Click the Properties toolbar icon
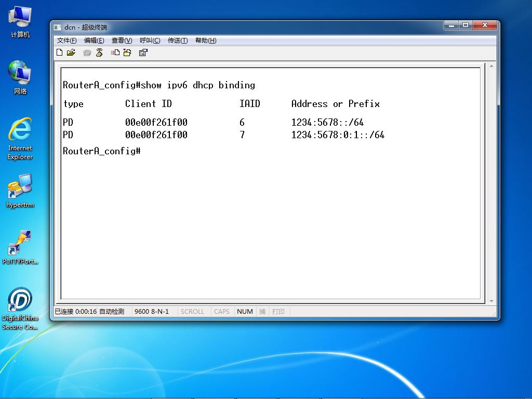The height and width of the screenshot is (399, 532). click(143, 52)
